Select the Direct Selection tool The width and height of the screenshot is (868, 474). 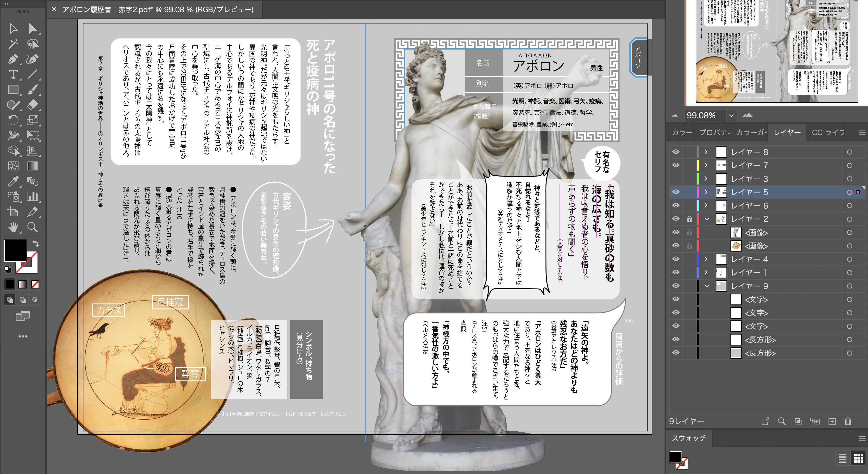pos(33,29)
